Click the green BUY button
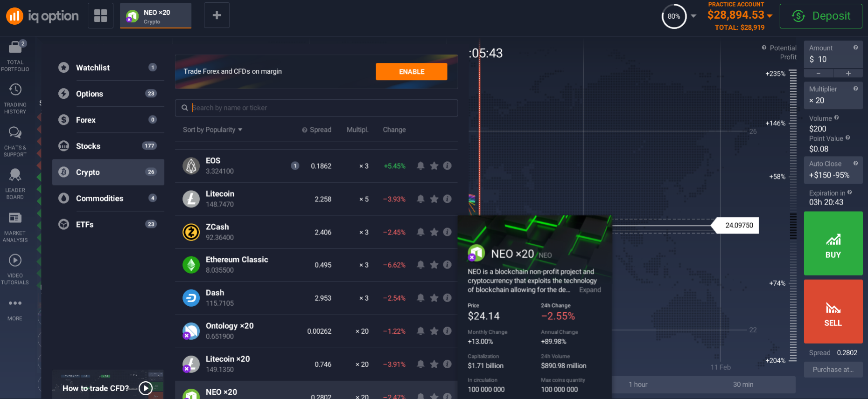The height and width of the screenshot is (399, 868). (x=833, y=243)
